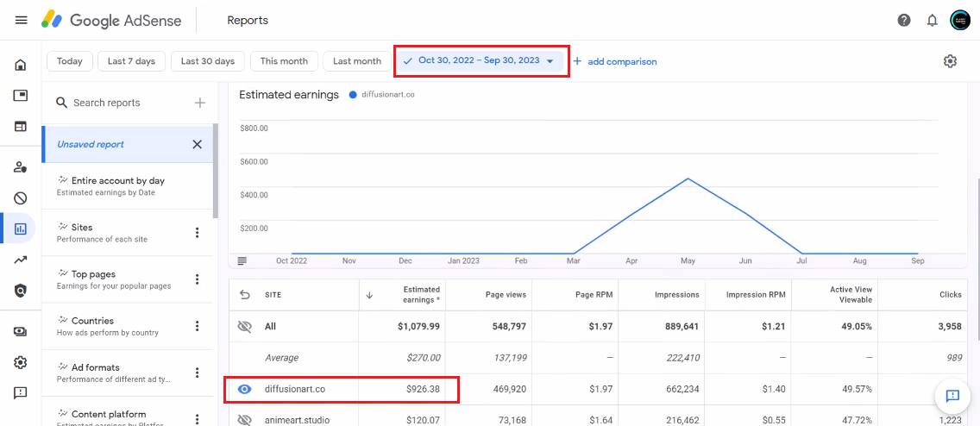Add a new report with plus icon
The height and width of the screenshot is (426, 980).
point(200,103)
